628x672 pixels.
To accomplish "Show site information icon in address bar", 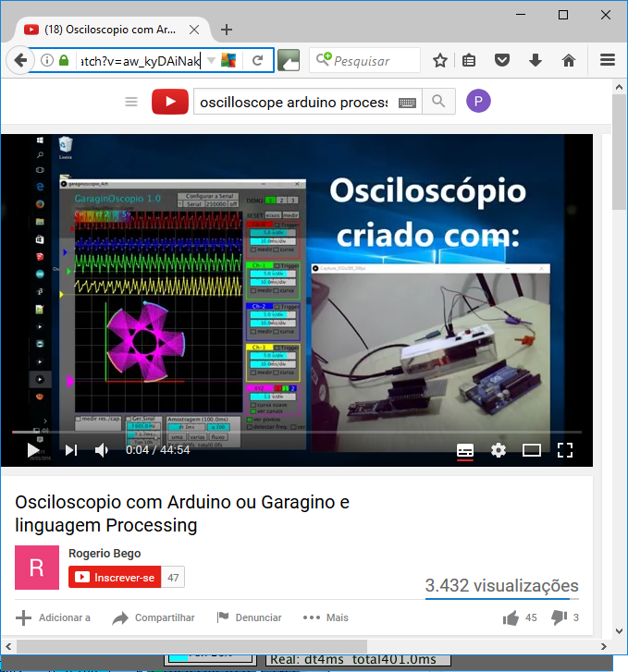I will click(x=47, y=60).
